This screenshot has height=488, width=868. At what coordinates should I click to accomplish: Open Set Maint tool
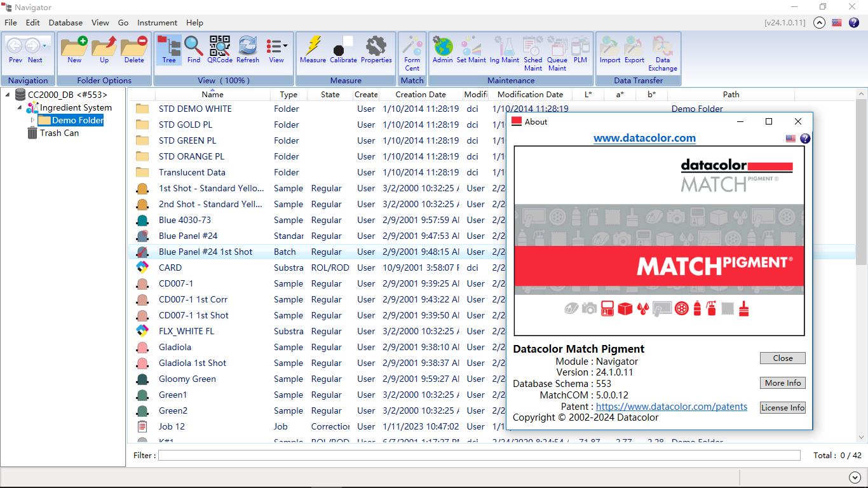tap(471, 50)
